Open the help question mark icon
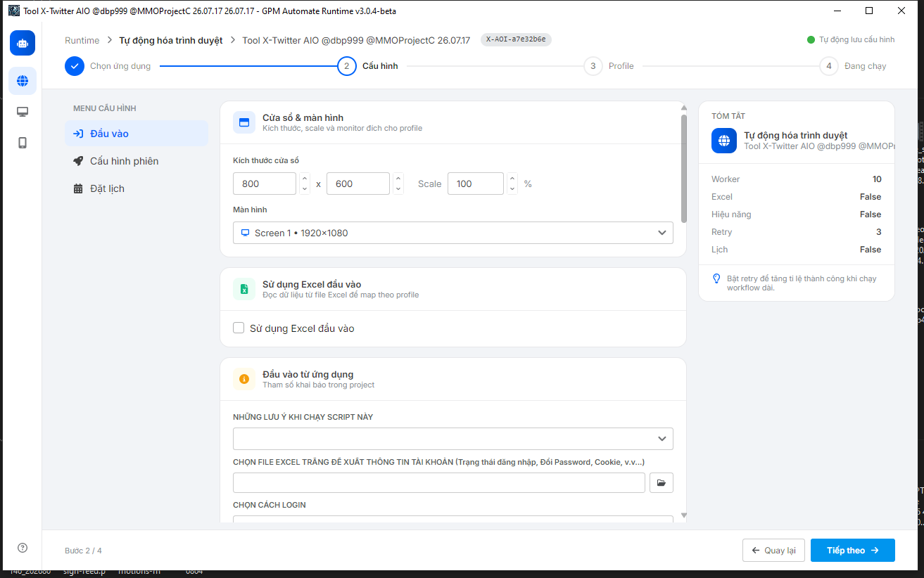 coord(23,548)
